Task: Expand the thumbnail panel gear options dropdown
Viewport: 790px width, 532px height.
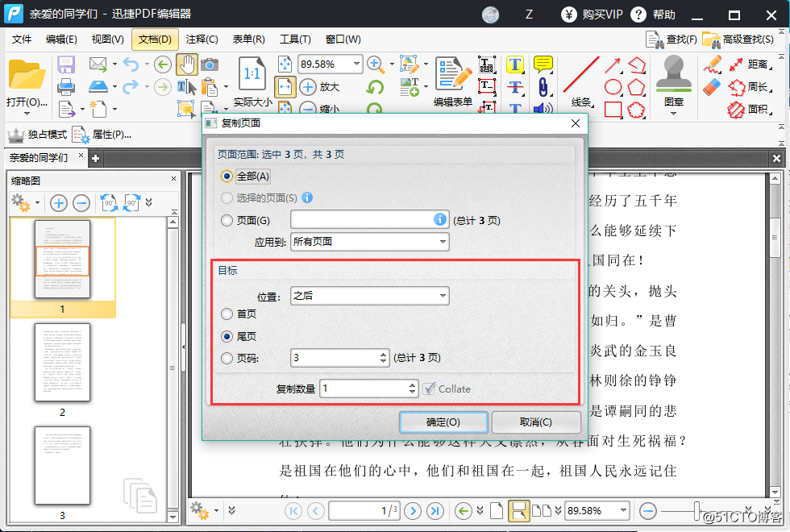Action: (x=37, y=203)
